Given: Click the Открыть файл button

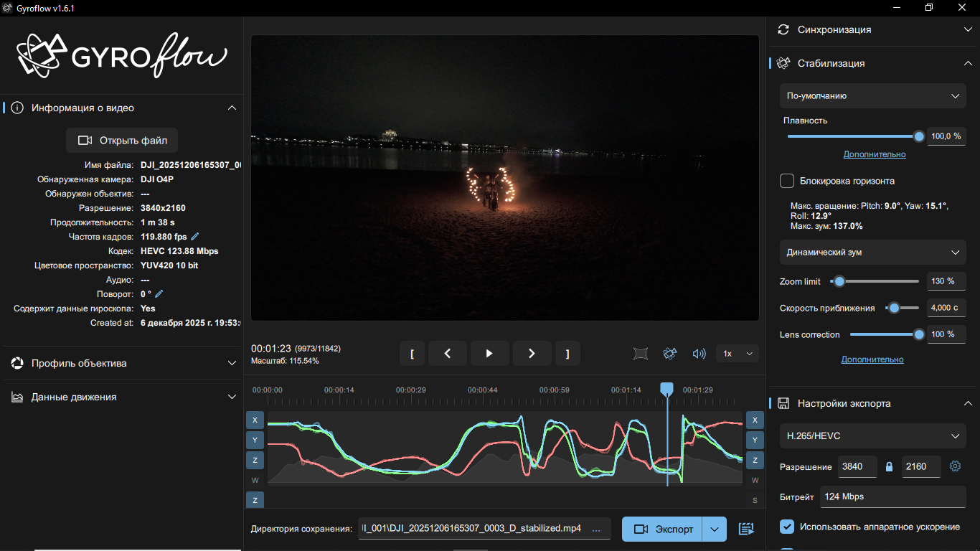Looking at the screenshot, I should click(x=122, y=141).
